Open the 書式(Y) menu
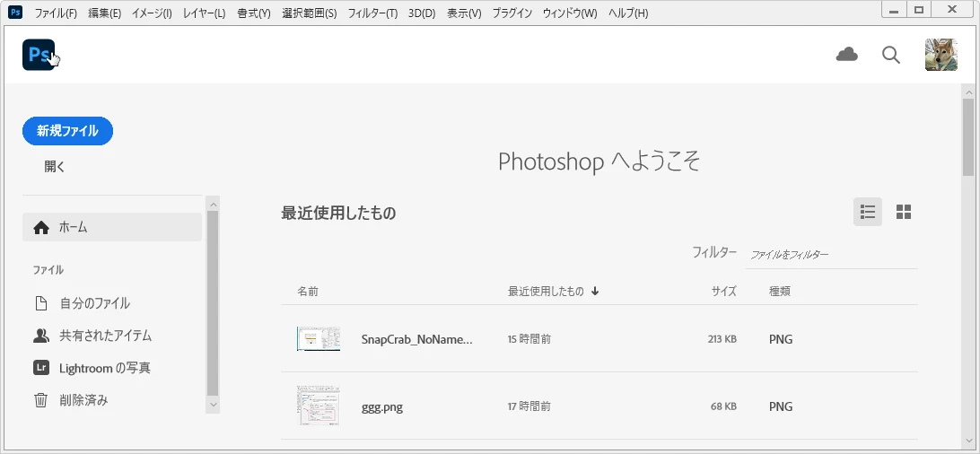 pyautogui.click(x=254, y=13)
